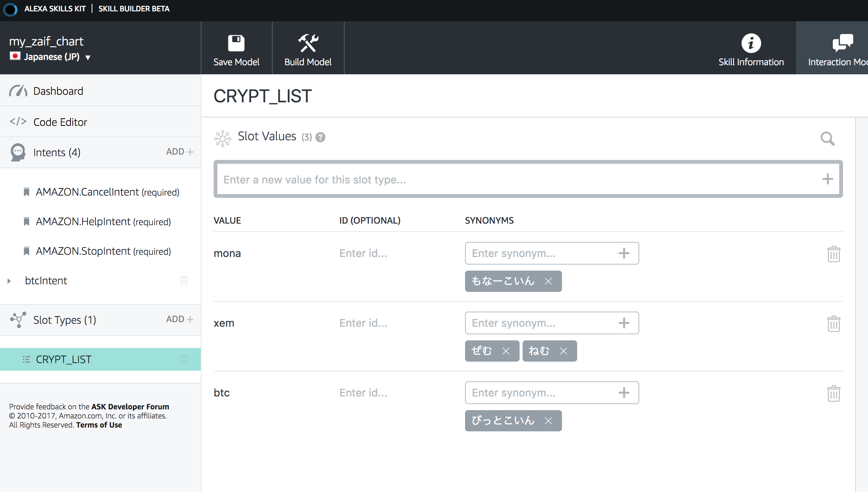Screen dimensions: 868x492
Task: Delete the xem slot value row
Action: 834,324
